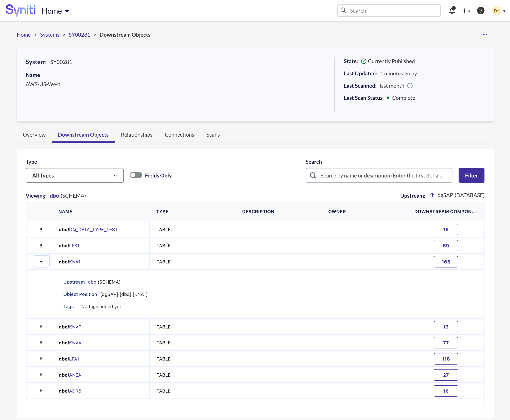Image resolution: width=510 pixels, height=420 pixels.
Task: Expand the dbo/ANEA row
Action: coord(41,375)
